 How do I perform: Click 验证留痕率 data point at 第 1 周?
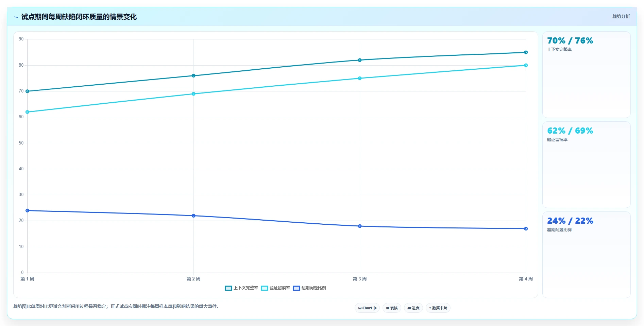(x=28, y=112)
